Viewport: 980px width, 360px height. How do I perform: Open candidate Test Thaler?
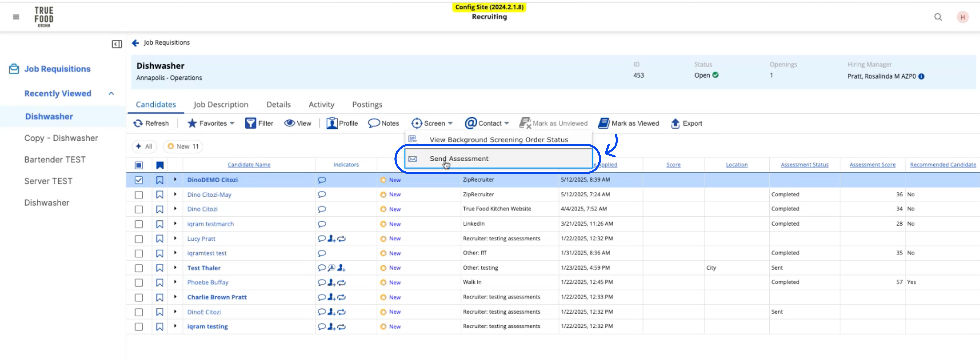(x=204, y=268)
